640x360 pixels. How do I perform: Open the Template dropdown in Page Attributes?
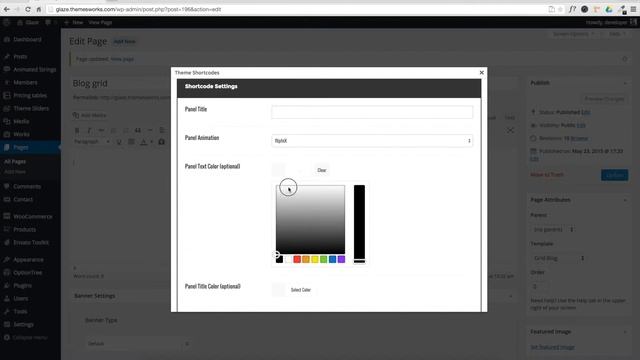point(559,258)
